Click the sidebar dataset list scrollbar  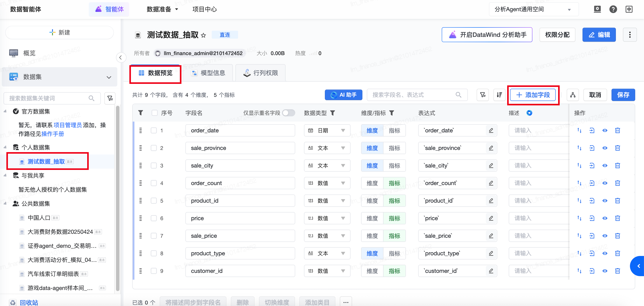pos(118,199)
